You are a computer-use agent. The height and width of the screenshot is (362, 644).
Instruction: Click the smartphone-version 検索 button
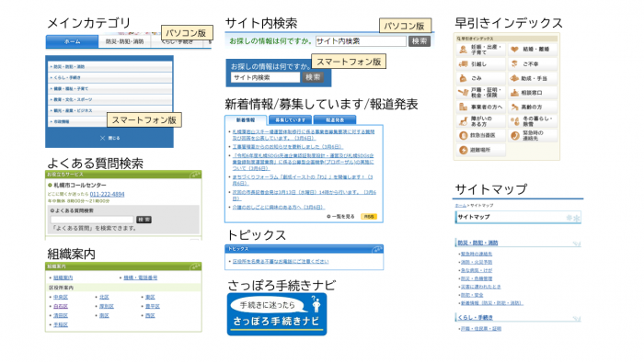point(313,77)
